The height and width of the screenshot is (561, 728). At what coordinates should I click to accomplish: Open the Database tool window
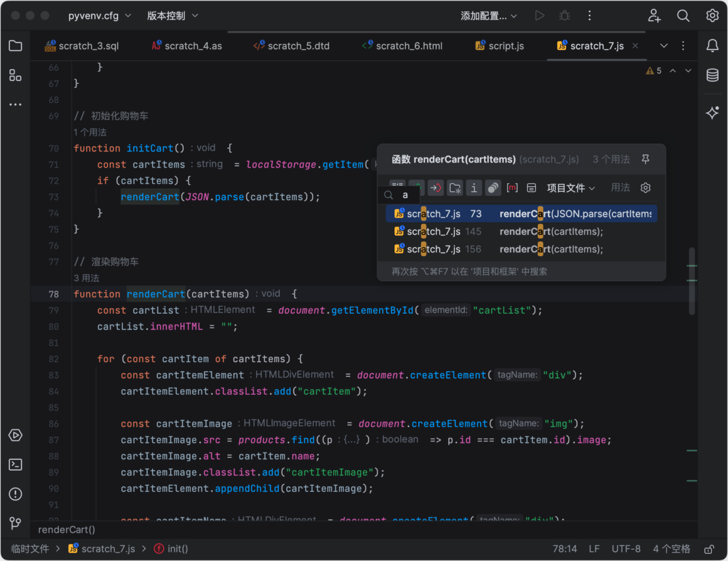click(x=712, y=75)
